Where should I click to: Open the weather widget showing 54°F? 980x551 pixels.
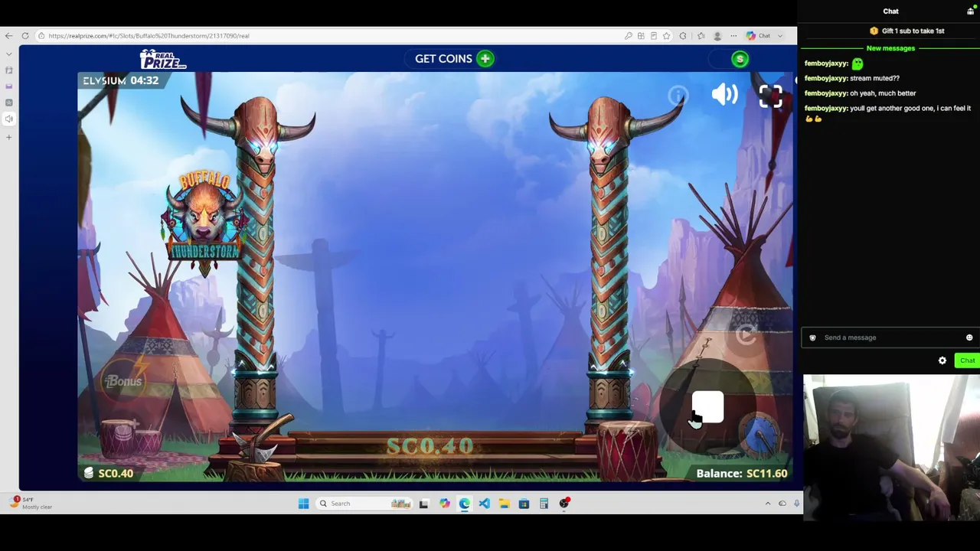30,503
